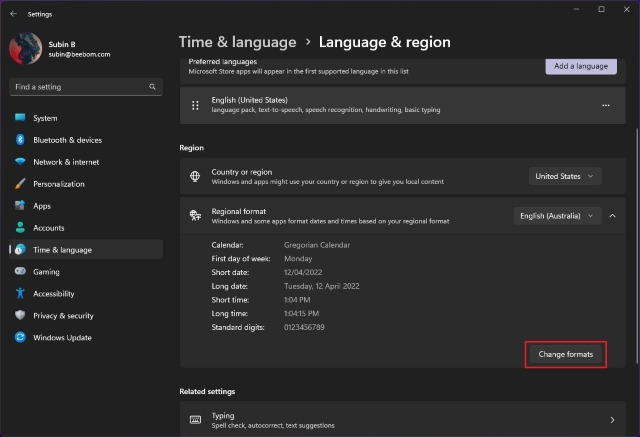The height and width of the screenshot is (437, 640).
Task: Click the Gregorian Calendar value
Action: tap(317, 245)
